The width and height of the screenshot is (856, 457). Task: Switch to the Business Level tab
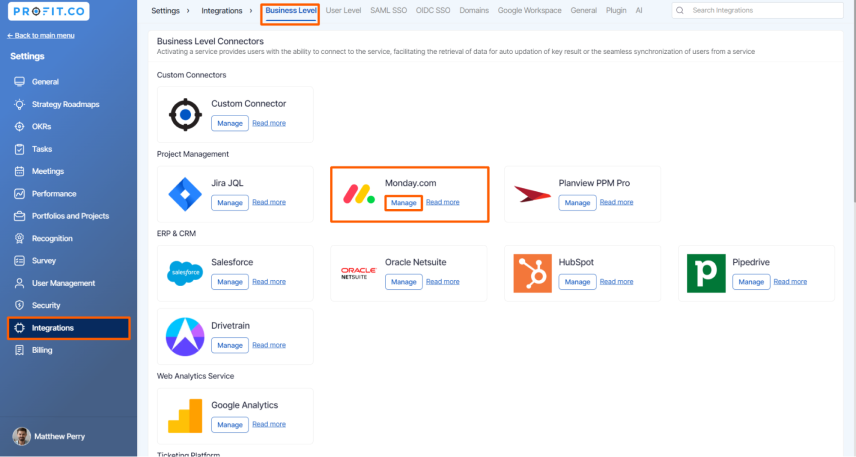291,10
